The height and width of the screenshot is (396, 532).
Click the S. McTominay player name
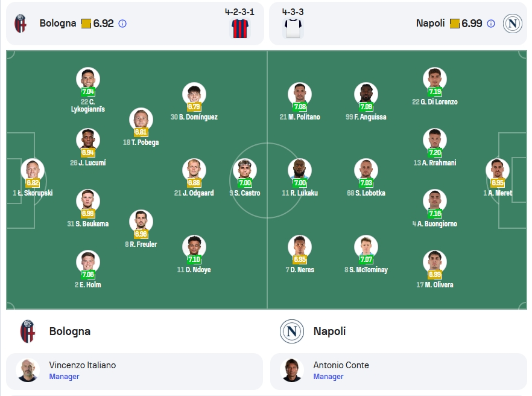[x=369, y=270]
